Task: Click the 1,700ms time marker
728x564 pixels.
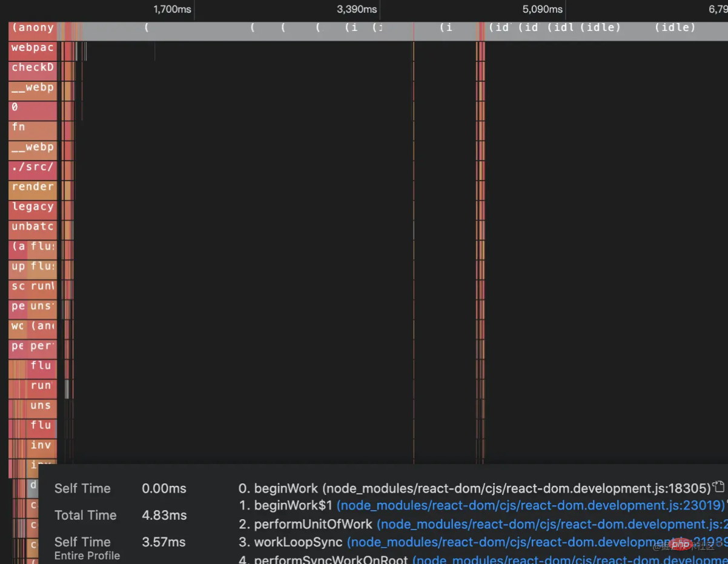Action: click(172, 9)
